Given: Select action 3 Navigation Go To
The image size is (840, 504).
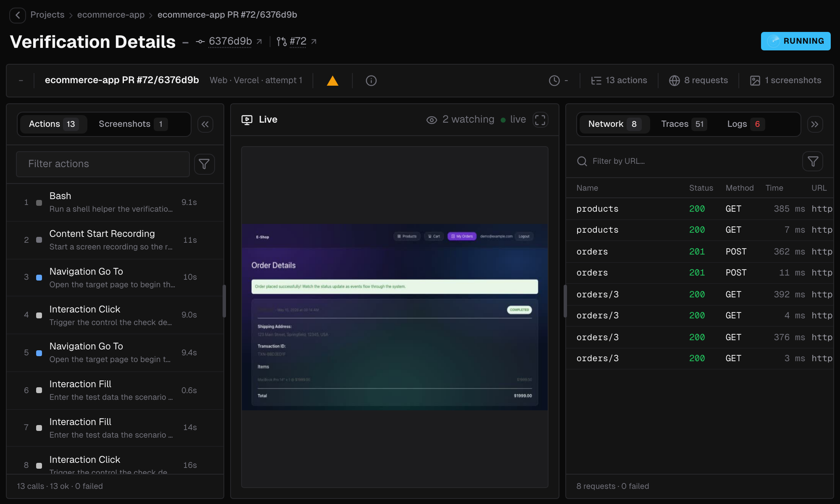Looking at the screenshot, I should click(x=115, y=278).
